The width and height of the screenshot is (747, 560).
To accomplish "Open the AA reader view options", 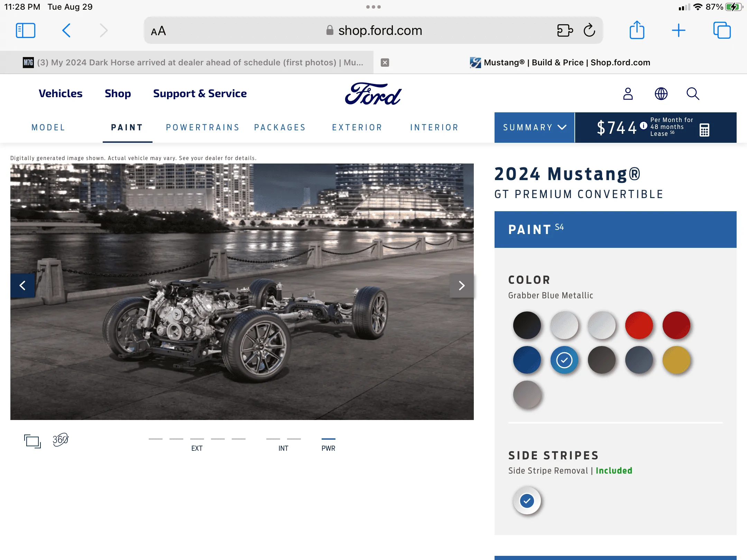I will 158,31.
